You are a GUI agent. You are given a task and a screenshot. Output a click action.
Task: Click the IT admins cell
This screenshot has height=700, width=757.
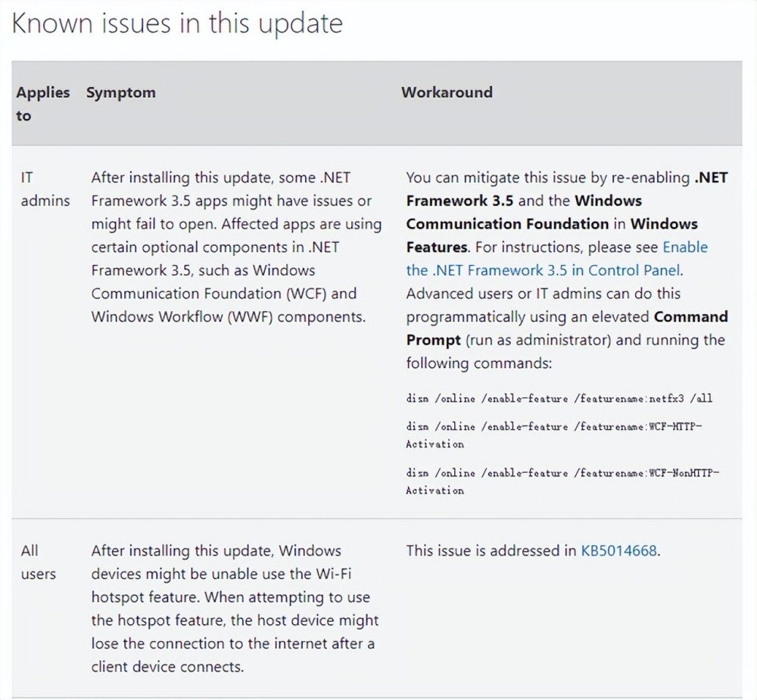coord(45,189)
